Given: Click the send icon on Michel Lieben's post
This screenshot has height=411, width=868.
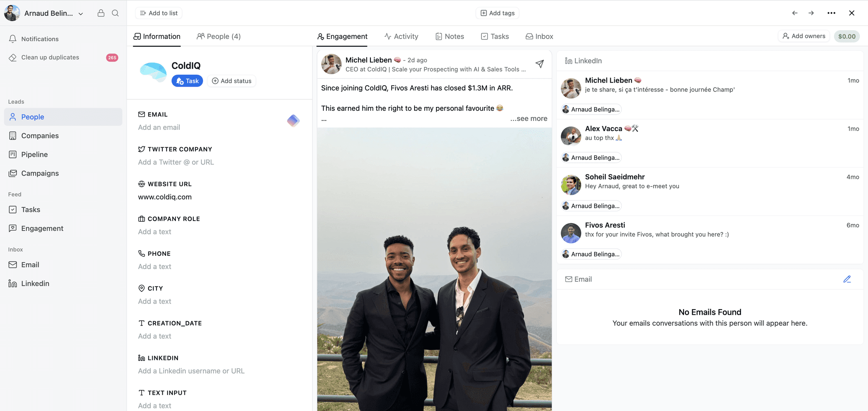Looking at the screenshot, I should (x=540, y=64).
